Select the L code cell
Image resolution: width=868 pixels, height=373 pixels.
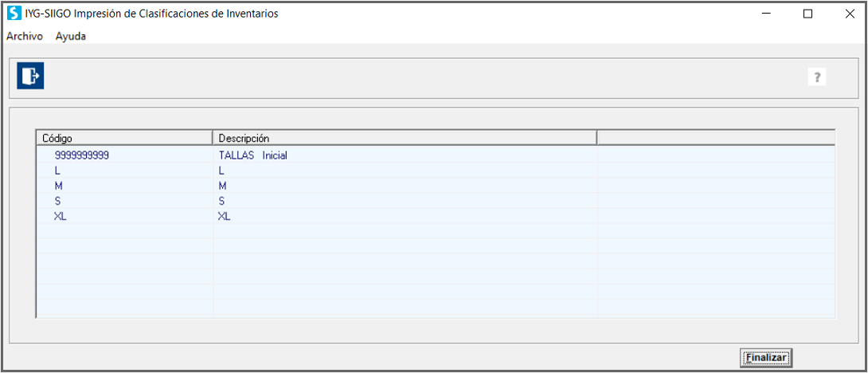[125, 171]
